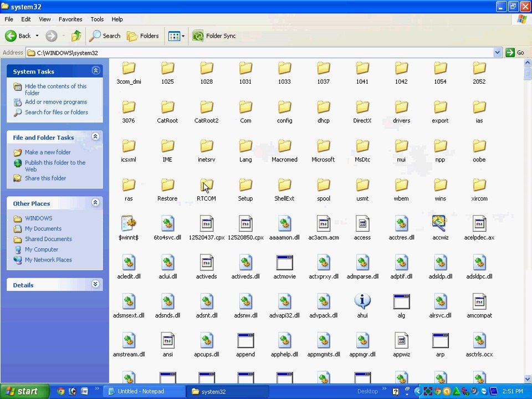532x399 pixels.
Task: Select the asctrls.ocx file
Action: 479,345
